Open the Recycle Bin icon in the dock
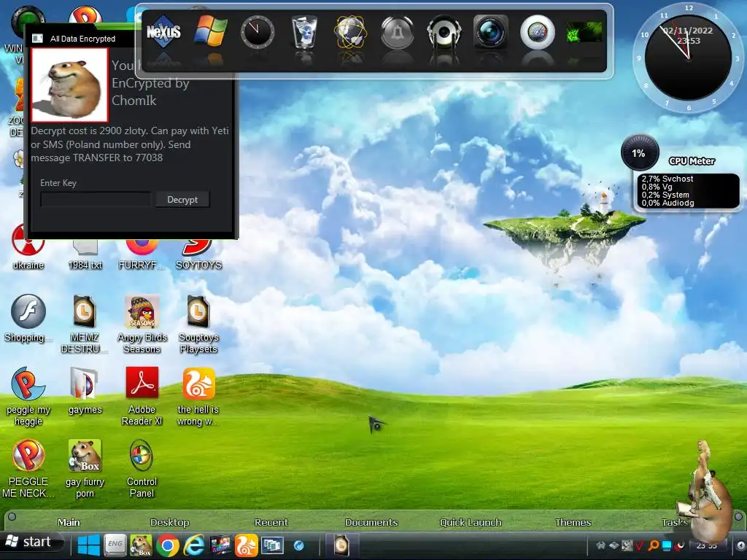 (x=304, y=31)
